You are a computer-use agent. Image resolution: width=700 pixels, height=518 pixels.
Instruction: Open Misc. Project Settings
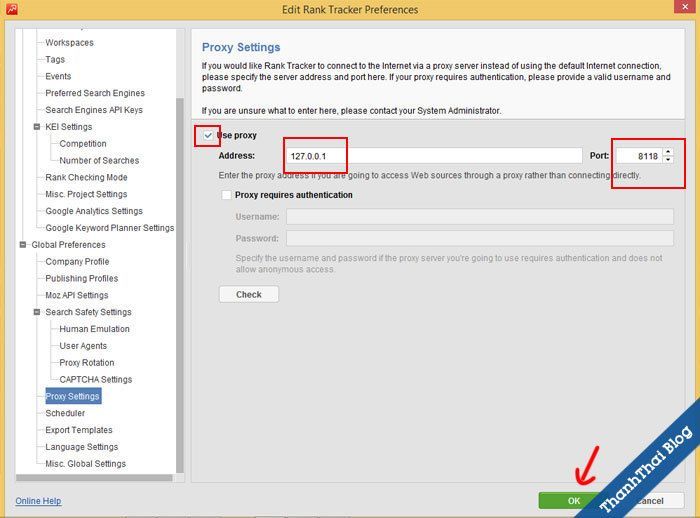point(86,194)
